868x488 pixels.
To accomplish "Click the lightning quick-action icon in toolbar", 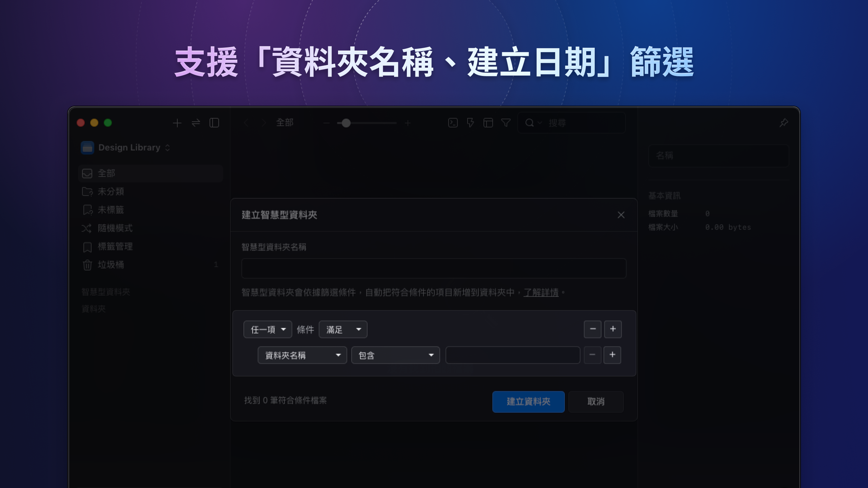I will 470,123.
